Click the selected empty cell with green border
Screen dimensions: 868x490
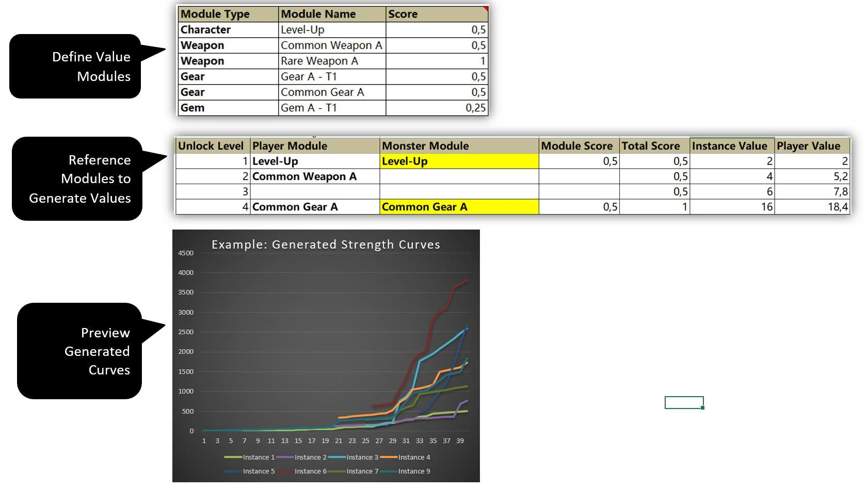tap(684, 402)
